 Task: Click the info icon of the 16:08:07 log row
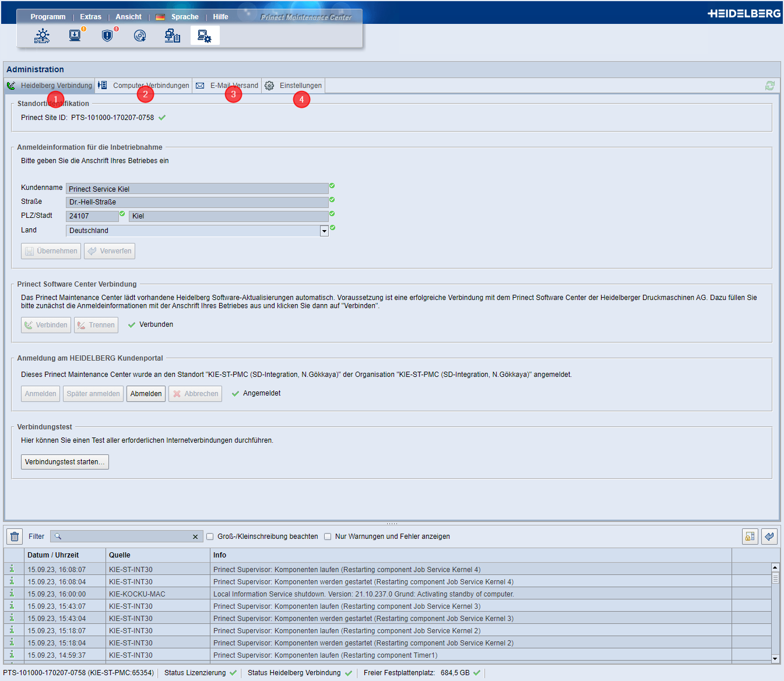[12, 569]
